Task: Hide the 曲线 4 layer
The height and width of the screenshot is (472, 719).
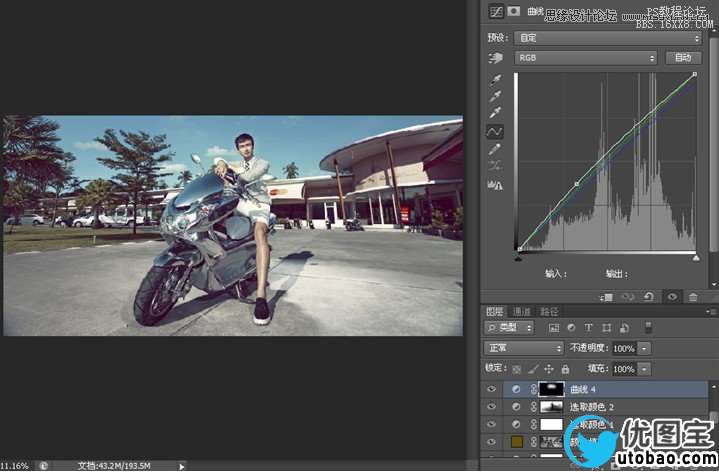Action: [x=492, y=389]
